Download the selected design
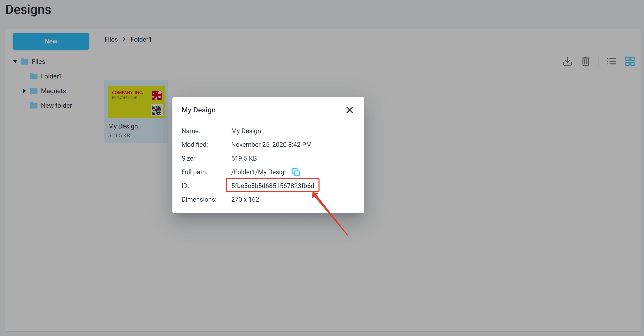This screenshot has width=644, height=336. coord(567,61)
